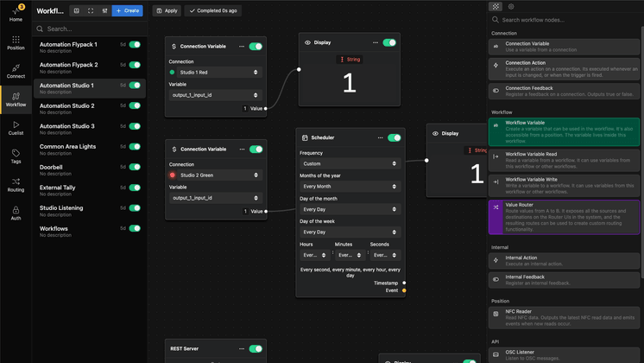Open the Studio 2 Green Connection Variable three-dot menu
Screen dimensions: 644x363
click(242, 150)
